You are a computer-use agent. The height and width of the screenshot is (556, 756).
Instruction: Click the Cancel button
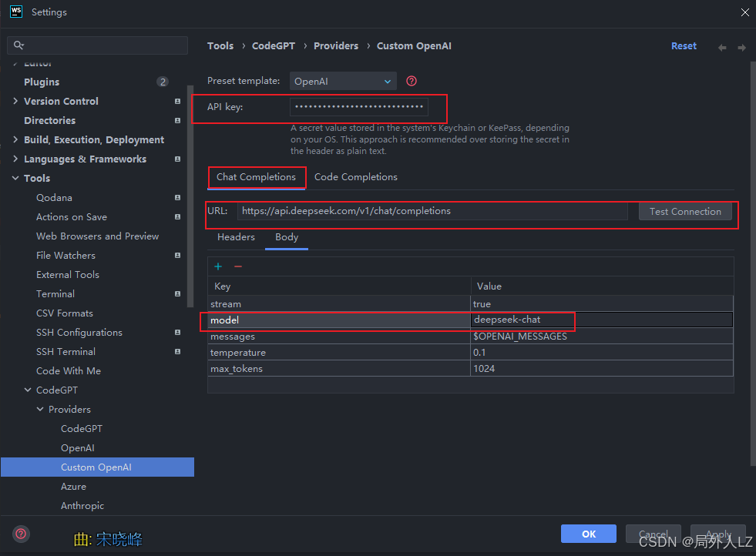click(654, 534)
